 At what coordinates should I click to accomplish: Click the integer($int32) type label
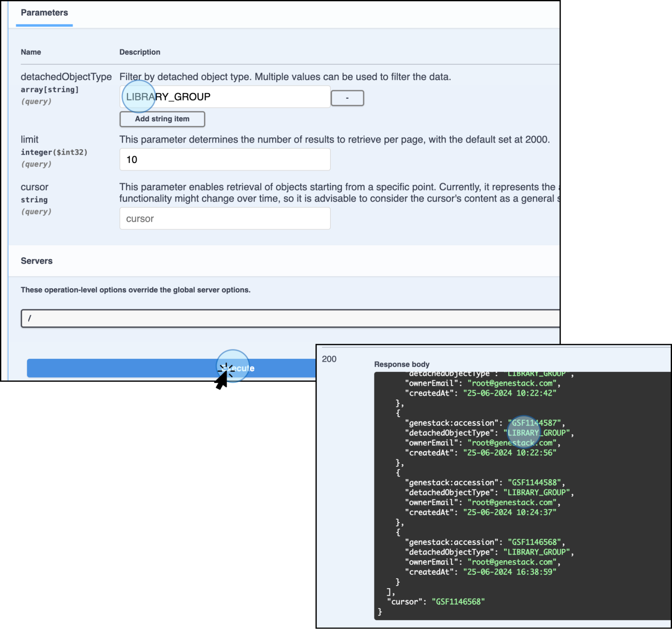click(x=54, y=152)
